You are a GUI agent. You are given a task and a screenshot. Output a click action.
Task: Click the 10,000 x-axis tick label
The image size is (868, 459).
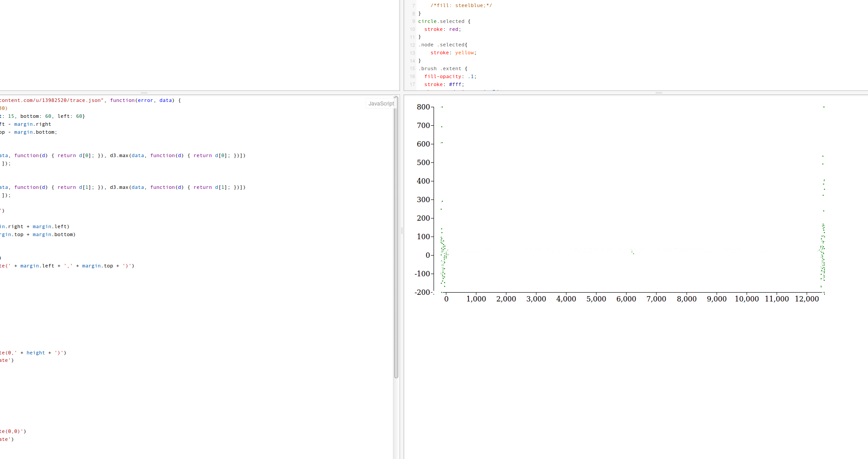click(x=747, y=299)
